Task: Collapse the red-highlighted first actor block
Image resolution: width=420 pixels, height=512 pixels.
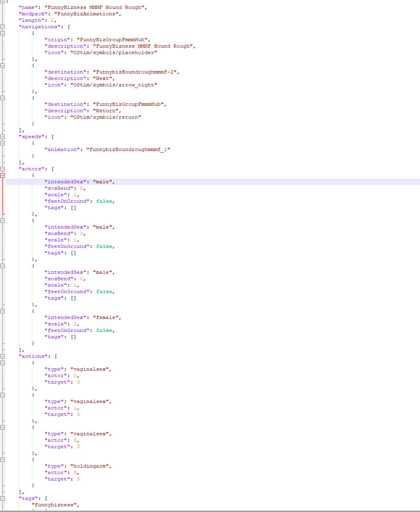Action: tap(2, 175)
